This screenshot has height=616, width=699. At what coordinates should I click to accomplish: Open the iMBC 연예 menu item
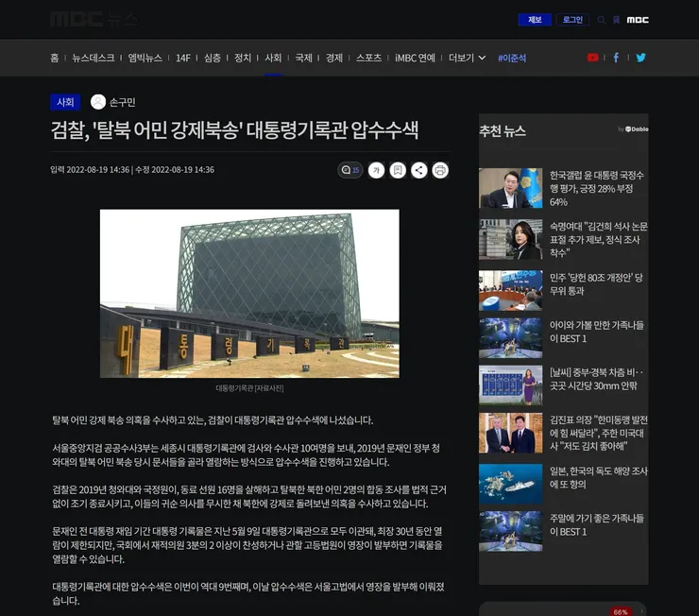click(415, 58)
